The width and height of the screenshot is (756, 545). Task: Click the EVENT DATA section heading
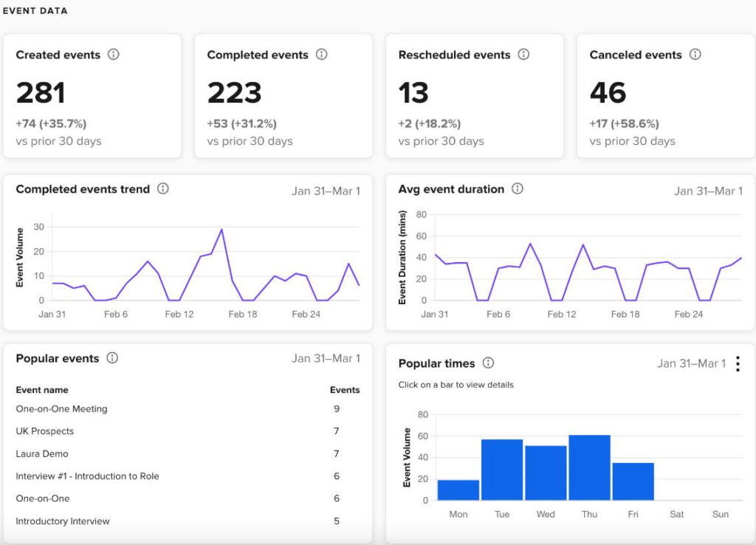click(x=35, y=10)
